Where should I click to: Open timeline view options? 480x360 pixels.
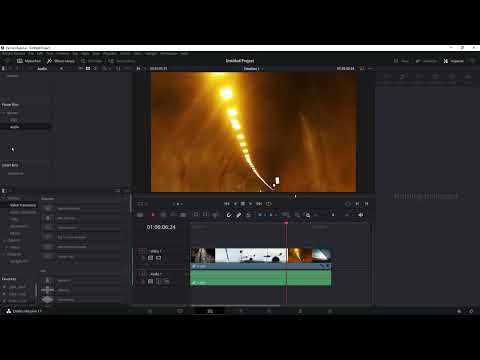coord(140,215)
